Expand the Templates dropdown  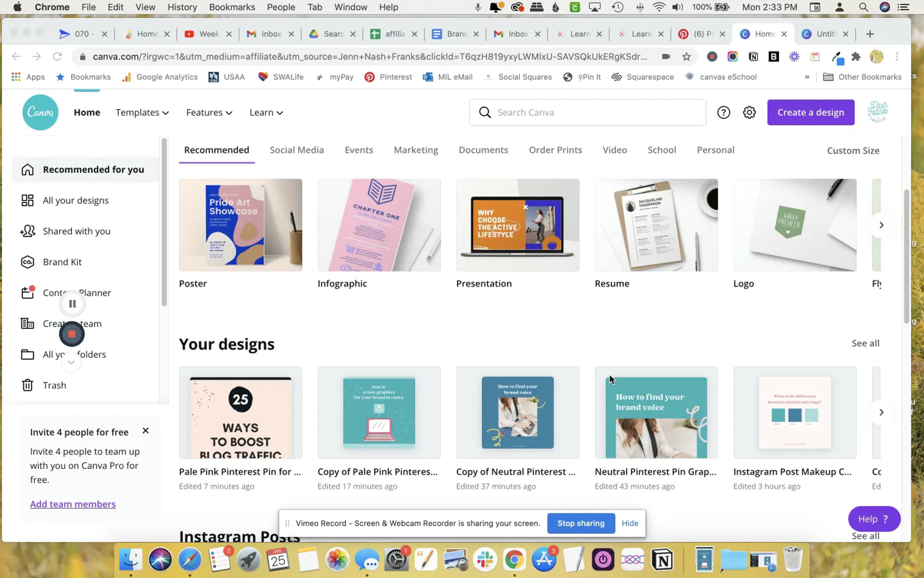(x=142, y=112)
